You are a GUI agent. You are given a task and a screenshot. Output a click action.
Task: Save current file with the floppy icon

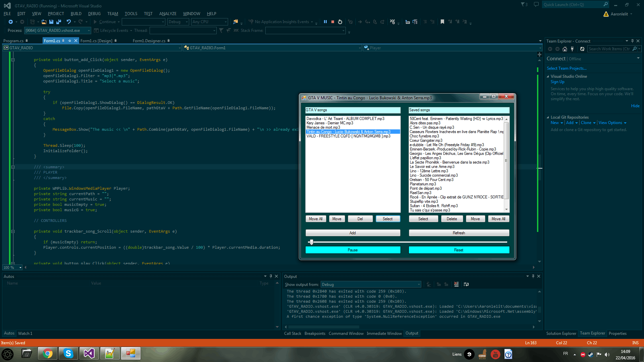coord(51,22)
